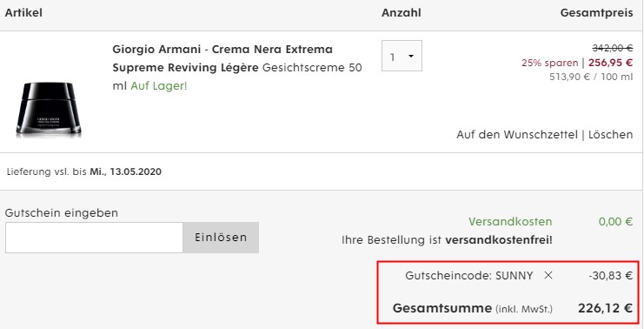The width and height of the screenshot is (644, 329).
Task: Click the Anzahl column header
Action: (402, 13)
